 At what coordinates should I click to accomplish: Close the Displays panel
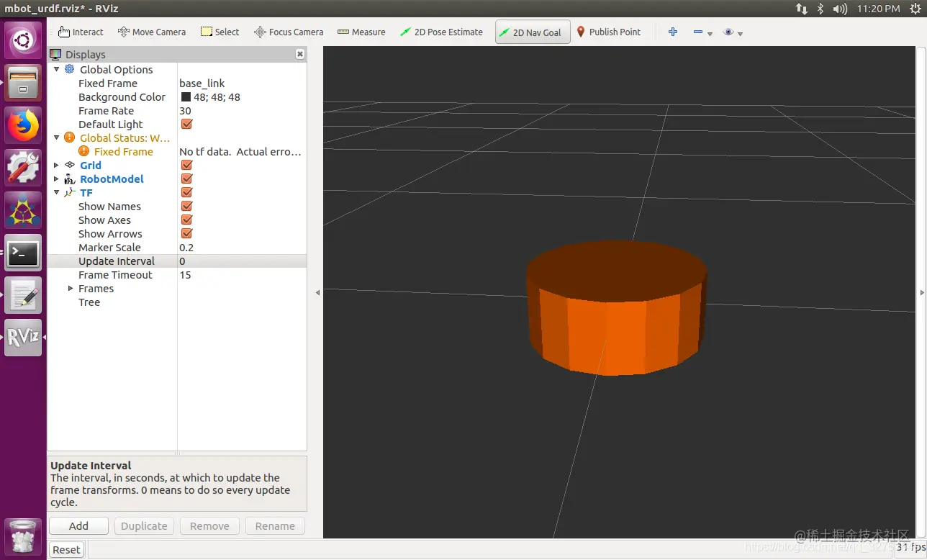pyautogui.click(x=300, y=54)
